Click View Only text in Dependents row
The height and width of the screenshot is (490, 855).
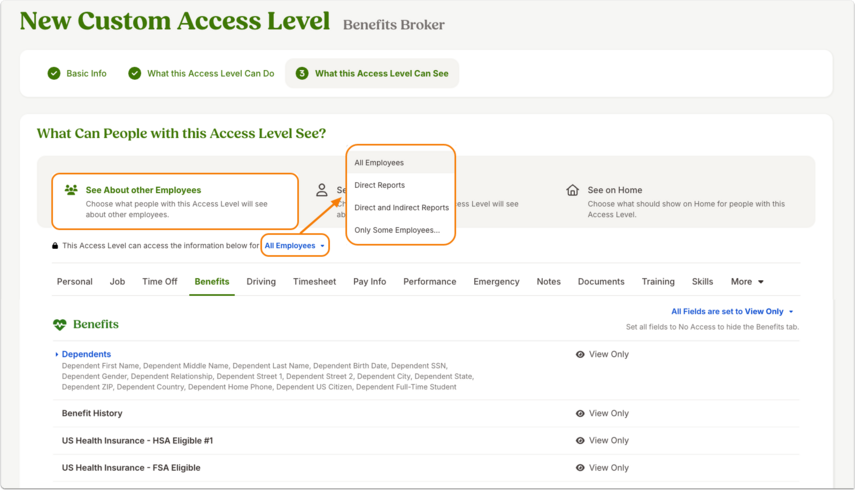(609, 354)
